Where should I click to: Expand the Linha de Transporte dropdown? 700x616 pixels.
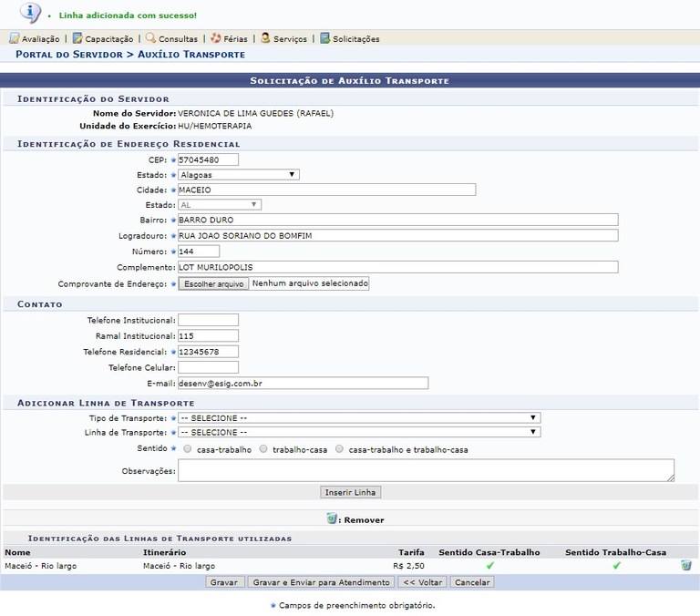click(358, 432)
